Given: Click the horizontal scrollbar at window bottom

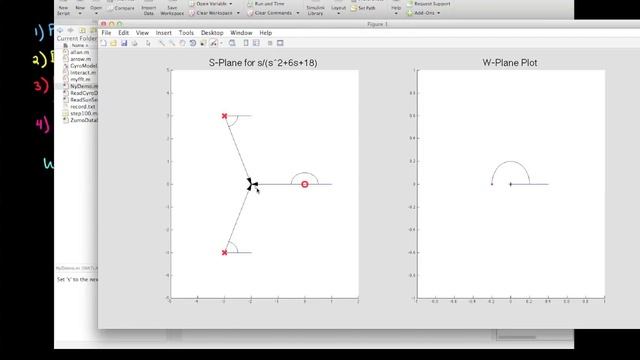Looking at the screenshot, I should (x=518, y=337).
